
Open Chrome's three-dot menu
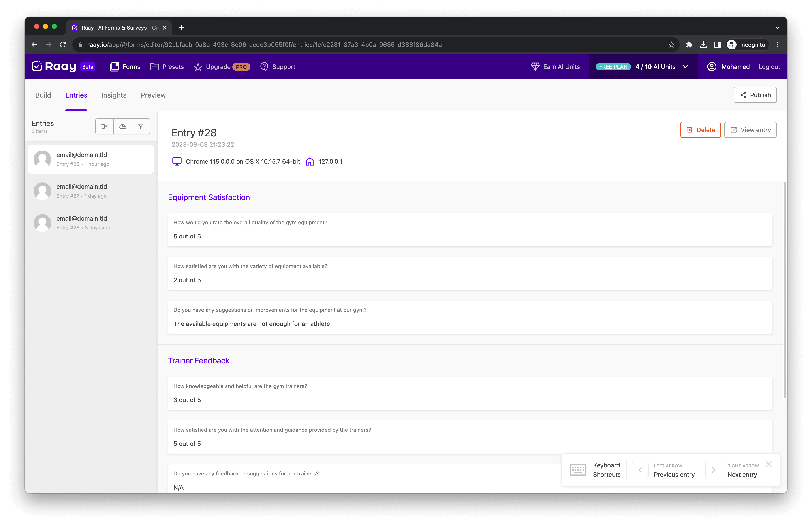777,45
